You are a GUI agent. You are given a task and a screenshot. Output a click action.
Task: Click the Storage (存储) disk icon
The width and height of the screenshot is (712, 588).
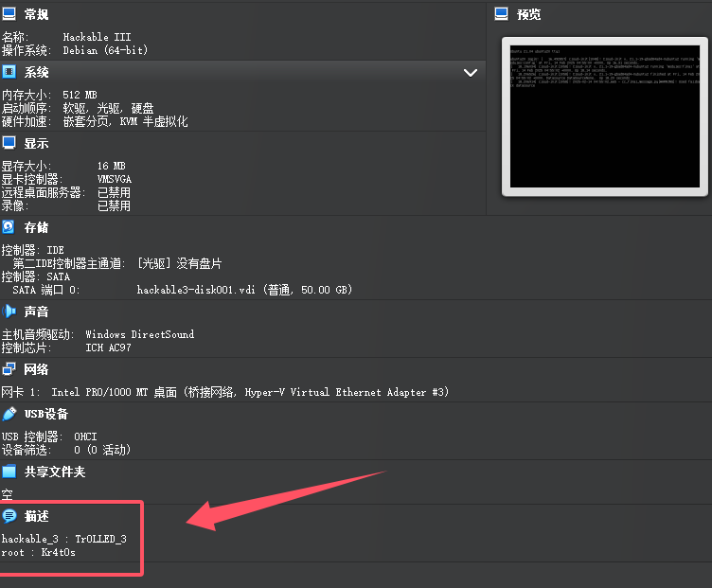click(9, 227)
